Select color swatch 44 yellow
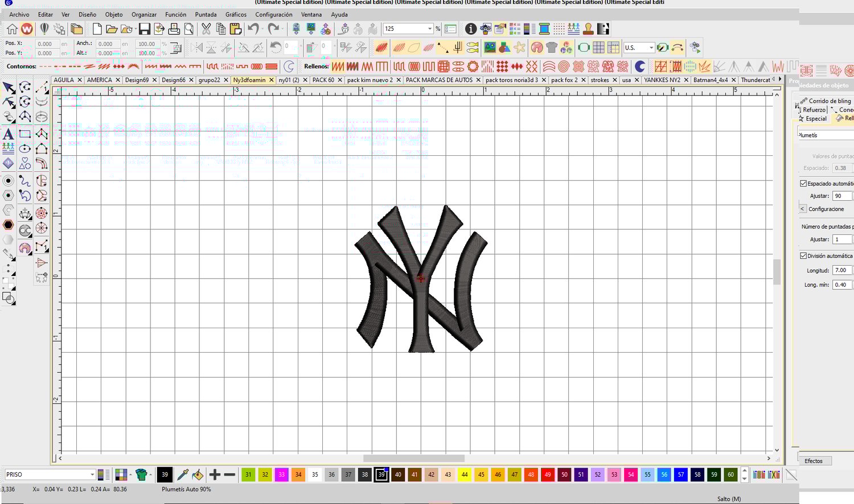854x504 pixels. 465,474
